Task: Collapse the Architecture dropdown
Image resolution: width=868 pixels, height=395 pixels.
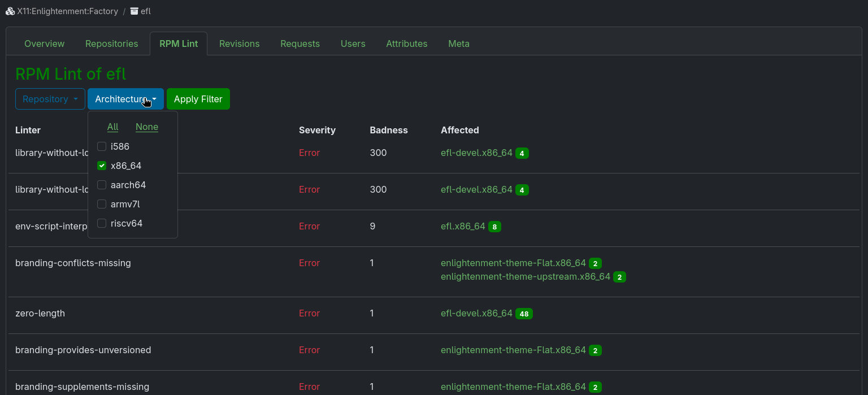Action: (x=125, y=99)
